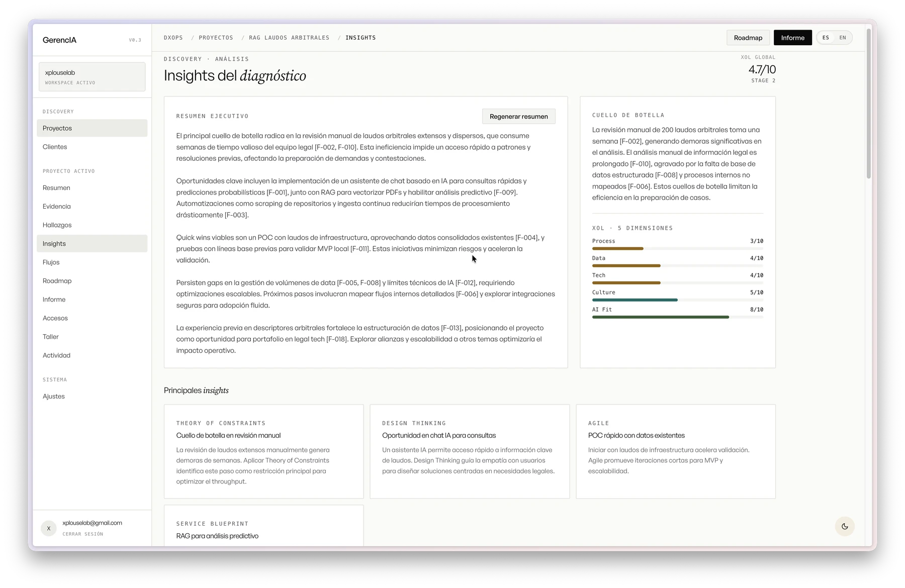
Task: Open POC rápido con datos existentes card
Action: click(x=676, y=451)
